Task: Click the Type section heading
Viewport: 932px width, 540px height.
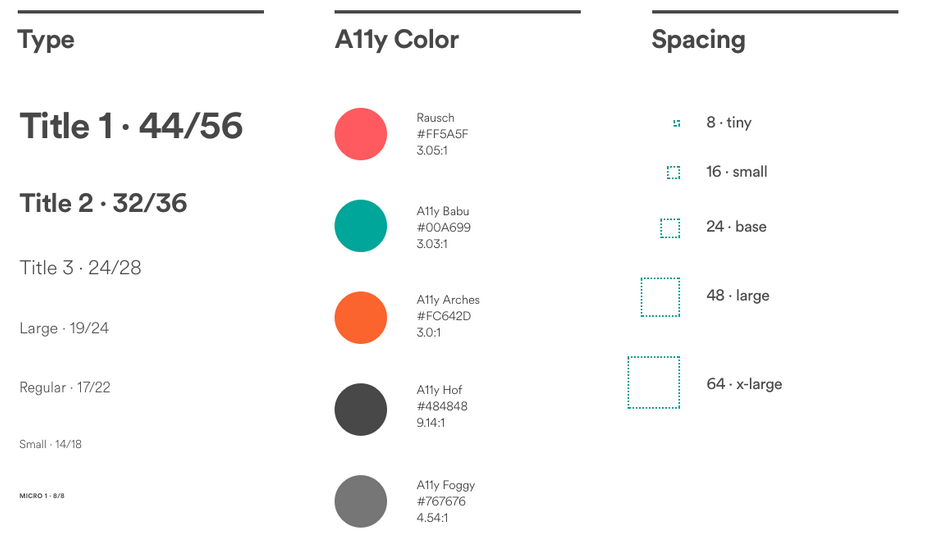Action: tap(46, 40)
